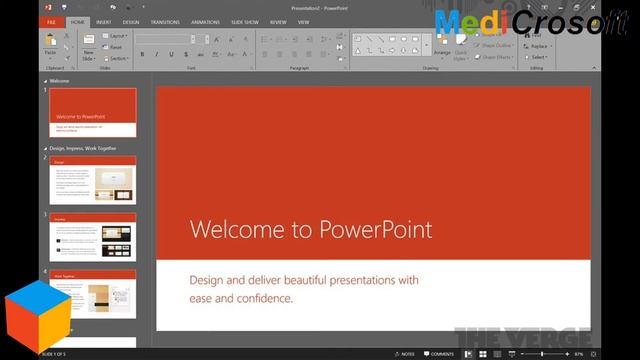Click the Format Painter brush icon
Image resolution: width=640 pixels, height=360 pixels.
(67, 58)
